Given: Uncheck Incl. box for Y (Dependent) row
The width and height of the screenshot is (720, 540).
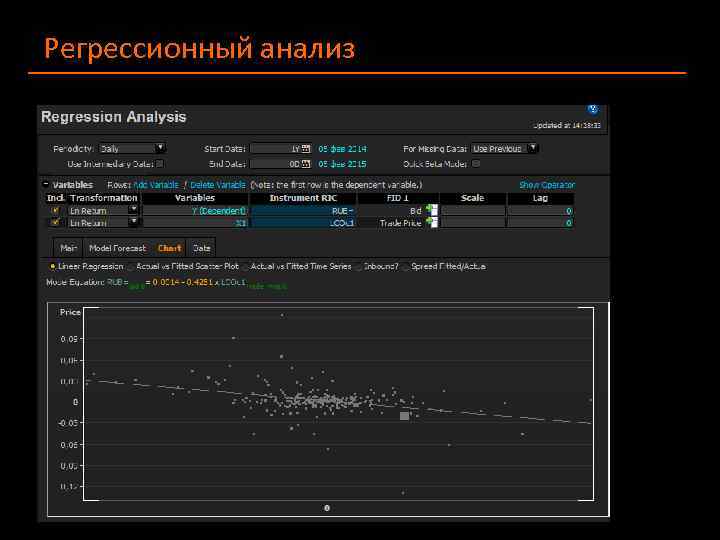Looking at the screenshot, I should (56, 210).
